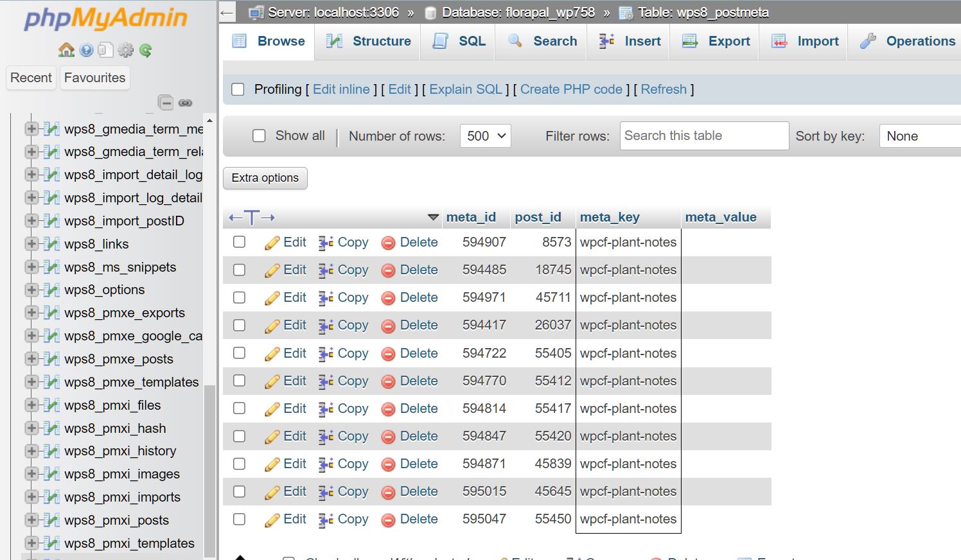The height and width of the screenshot is (560, 961).
Task: Click the Refresh link
Action: (x=664, y=89)
